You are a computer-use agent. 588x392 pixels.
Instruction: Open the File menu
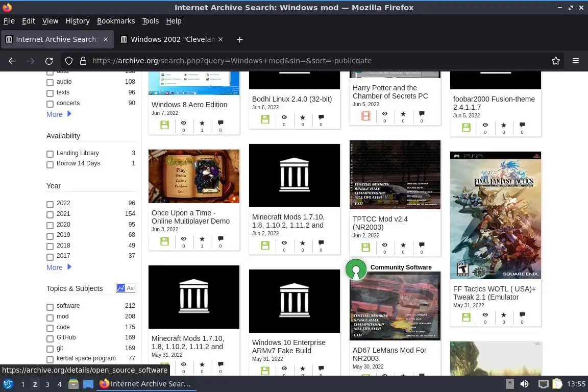[9, 21]
